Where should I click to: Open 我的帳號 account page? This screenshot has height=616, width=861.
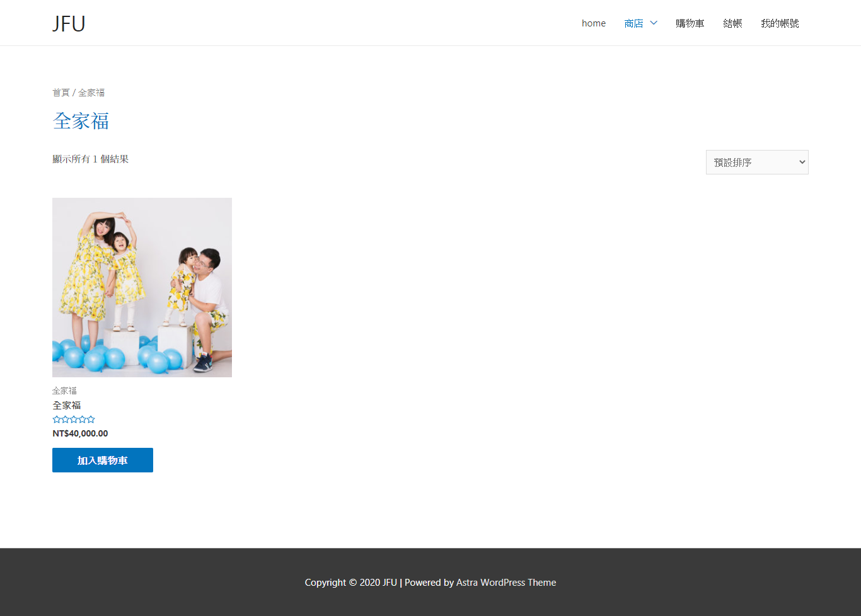pos(780,23)
